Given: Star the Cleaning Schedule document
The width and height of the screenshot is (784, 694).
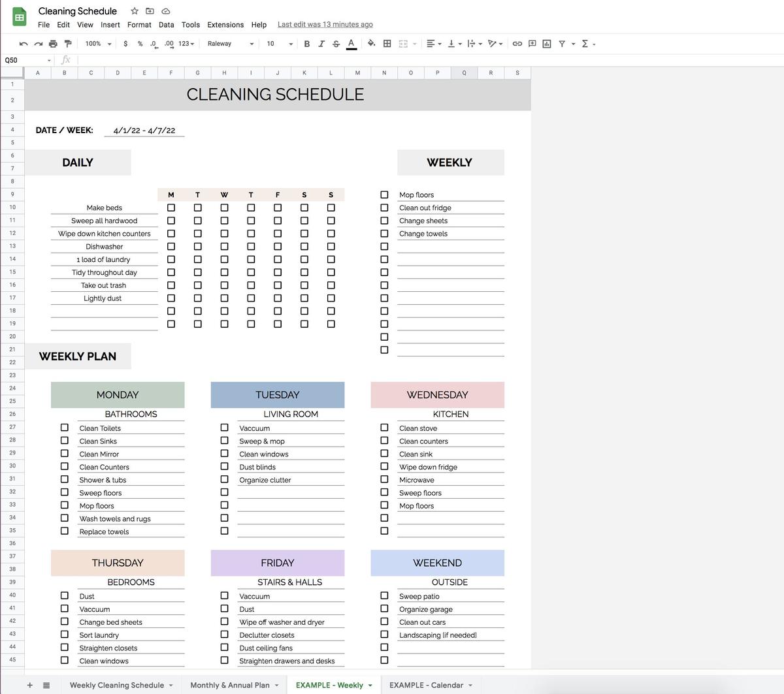Looking at the screenshot, I should point(135,11).
